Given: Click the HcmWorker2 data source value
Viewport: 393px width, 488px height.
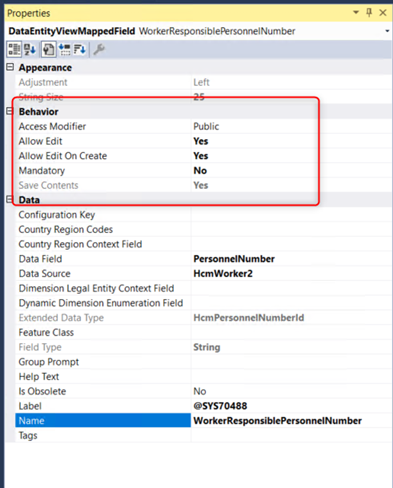Looking at the screenshot, I should 223,273.
